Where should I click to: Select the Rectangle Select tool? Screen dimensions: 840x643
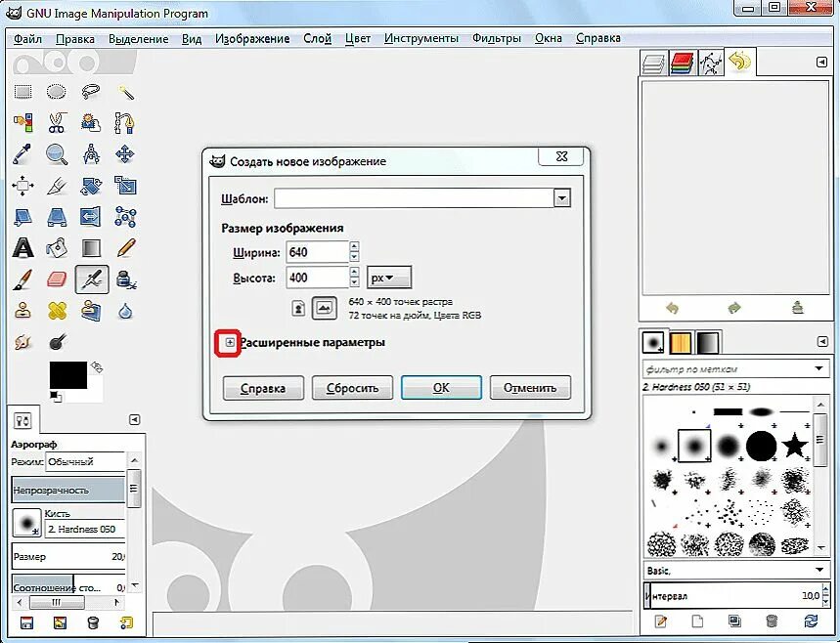click(23, 92)
